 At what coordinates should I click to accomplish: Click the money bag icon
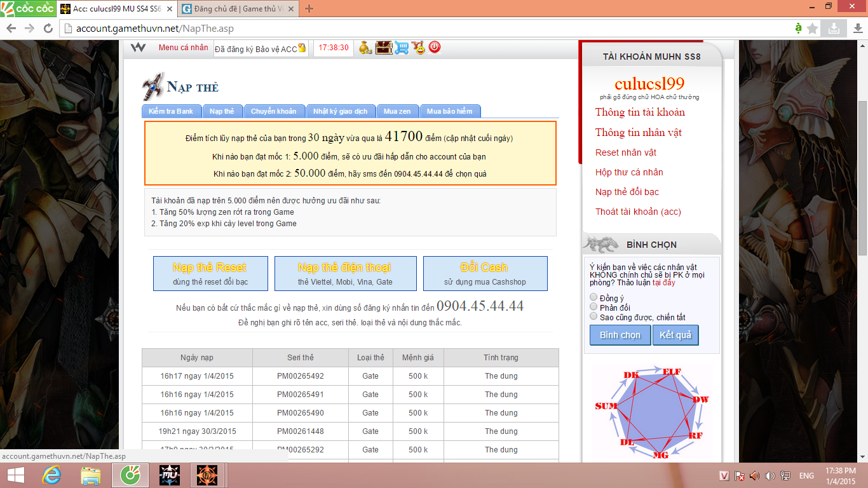[365, 48]
